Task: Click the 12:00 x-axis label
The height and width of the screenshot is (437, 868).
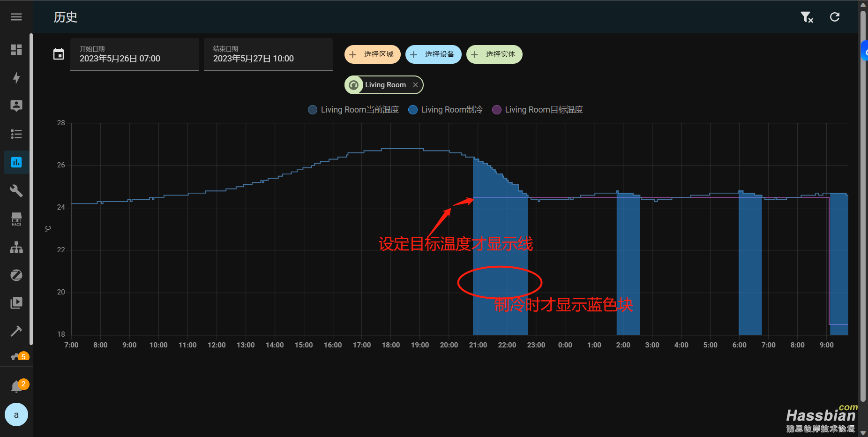Action: pyautogui.click(x=217, y=345)
